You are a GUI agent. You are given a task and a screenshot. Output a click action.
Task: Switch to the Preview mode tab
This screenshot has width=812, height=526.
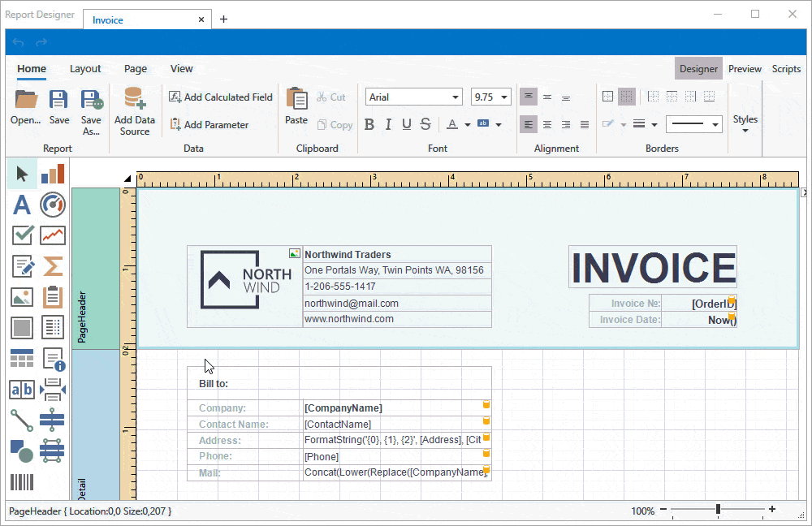click(x=745, y=69)
